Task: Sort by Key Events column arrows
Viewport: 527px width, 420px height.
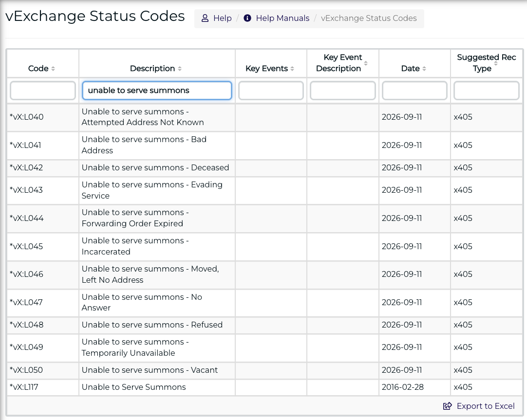Action: pos(292,69)
